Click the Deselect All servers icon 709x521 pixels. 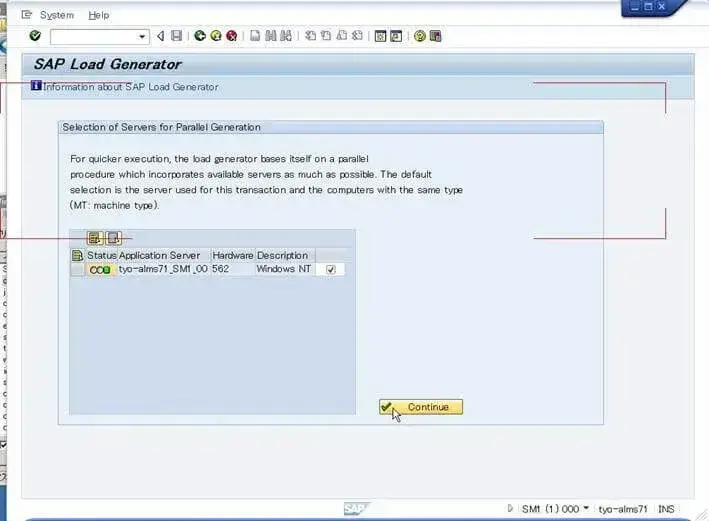113,238
